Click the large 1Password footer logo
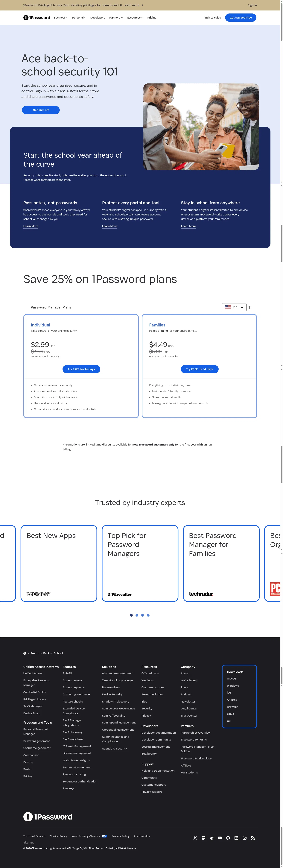The width and height of the screenshot is (283, 868). coord(48,817)
